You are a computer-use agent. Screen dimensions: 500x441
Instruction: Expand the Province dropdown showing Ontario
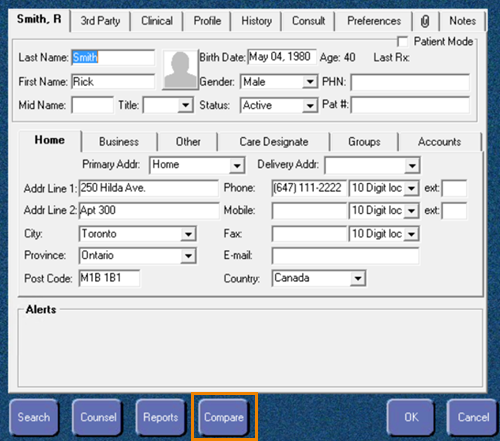tap(188, 256)
